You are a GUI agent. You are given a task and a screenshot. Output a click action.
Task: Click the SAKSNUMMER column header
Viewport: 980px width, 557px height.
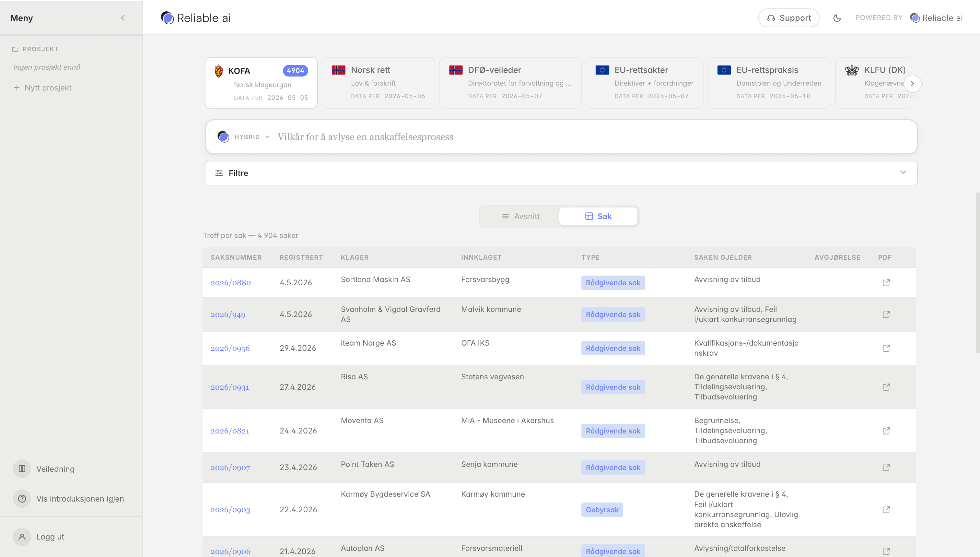pyautogui.click(x=236, y=257)
